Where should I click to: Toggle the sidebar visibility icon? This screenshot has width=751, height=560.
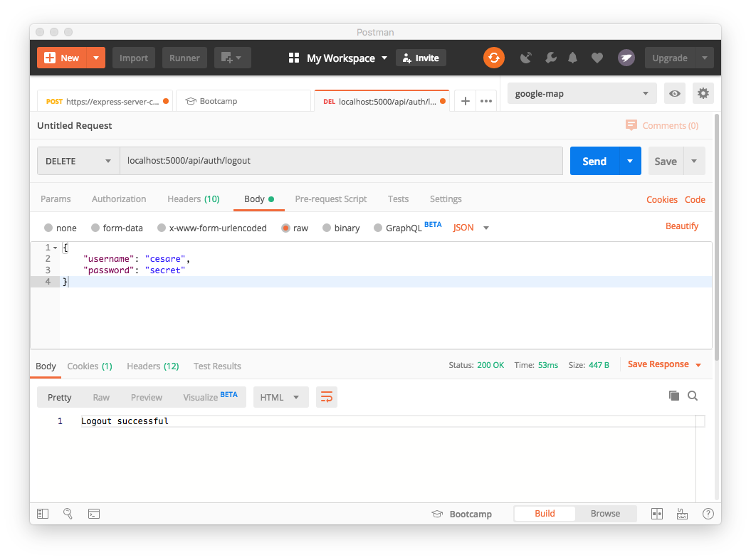(x=42, y=513)
